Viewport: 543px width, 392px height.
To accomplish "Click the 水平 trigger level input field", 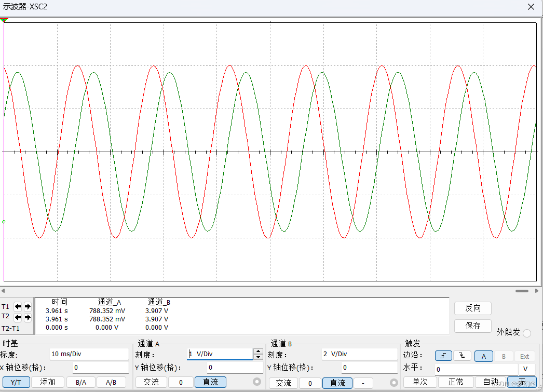I will pyautogui.click(x=475, y=369).
